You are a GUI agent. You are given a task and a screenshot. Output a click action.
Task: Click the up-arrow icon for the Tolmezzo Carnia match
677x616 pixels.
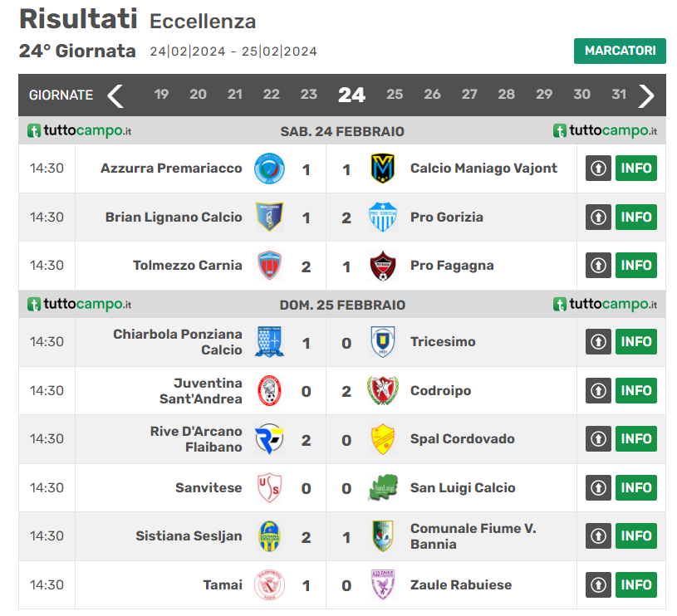point(598,266)
